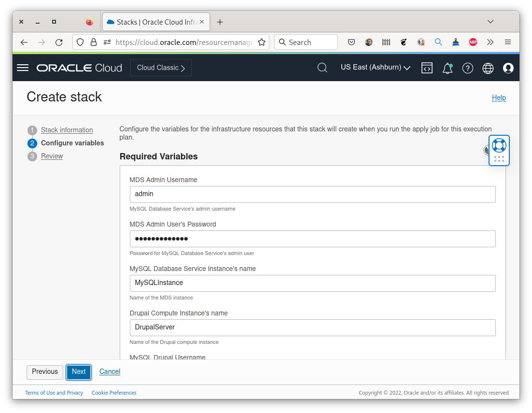Screen dimensions: 532x413
Task: Click the Stack information step link
Action: tap(67, 130)
